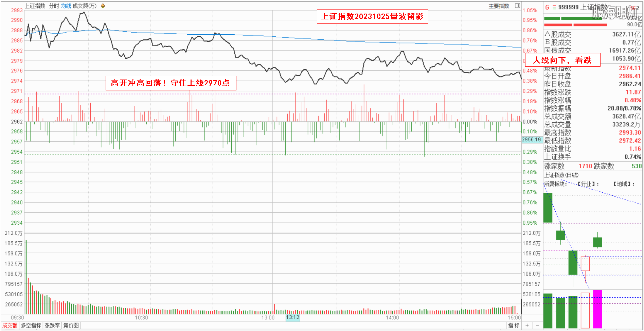644x331 pixels.
Task: Click the 涨家数 count 1710
Action: 586,166
